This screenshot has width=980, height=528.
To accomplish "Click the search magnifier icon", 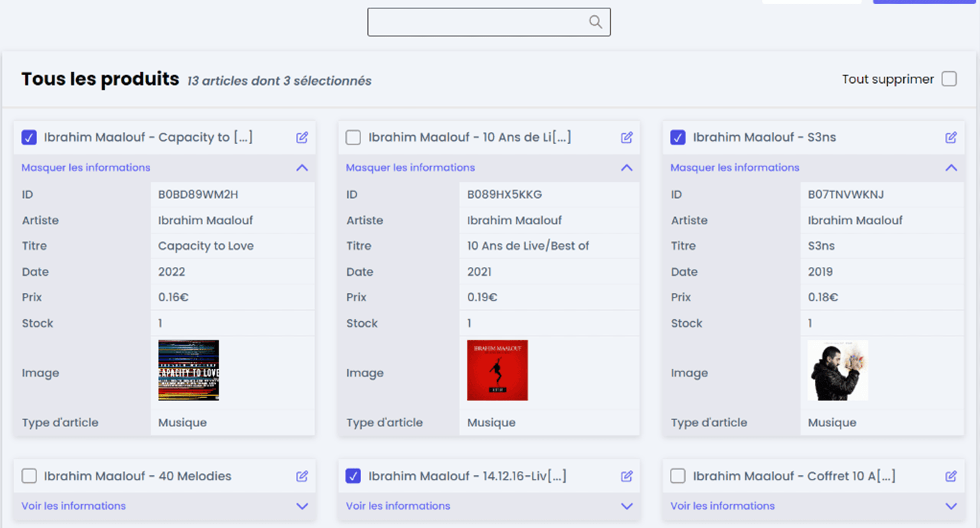I will click(595, 22).
